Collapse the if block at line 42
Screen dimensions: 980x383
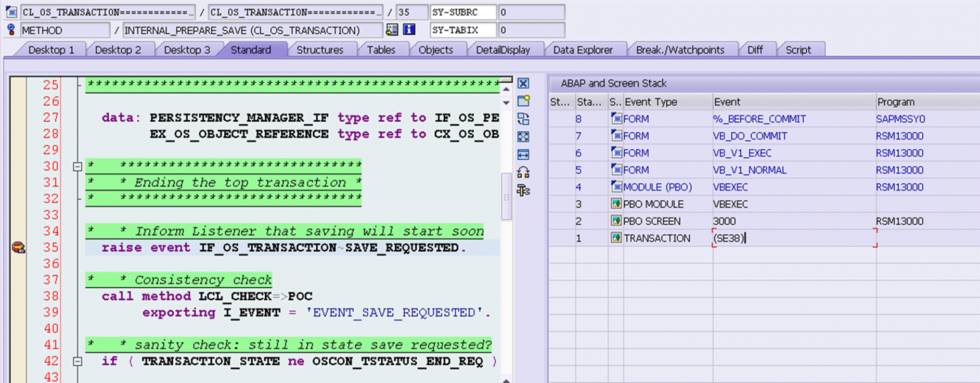point(78,361)
